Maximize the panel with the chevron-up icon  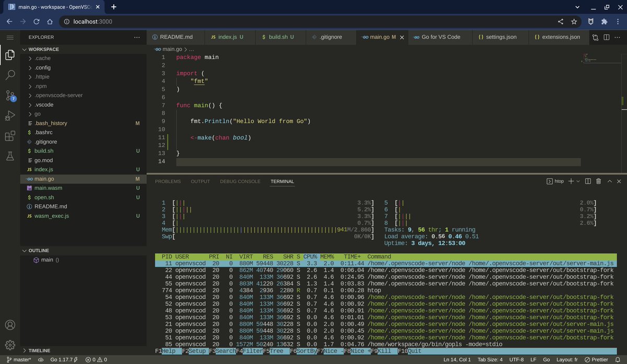(x=609, y=181)
